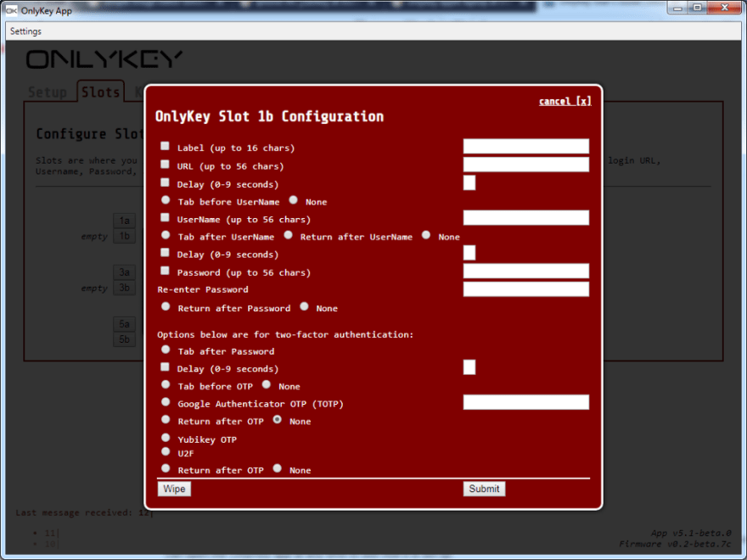The width and height of the screenshot is (747, 560).
Task: Focus the UserName input field
Action: (x=526, y=218)
